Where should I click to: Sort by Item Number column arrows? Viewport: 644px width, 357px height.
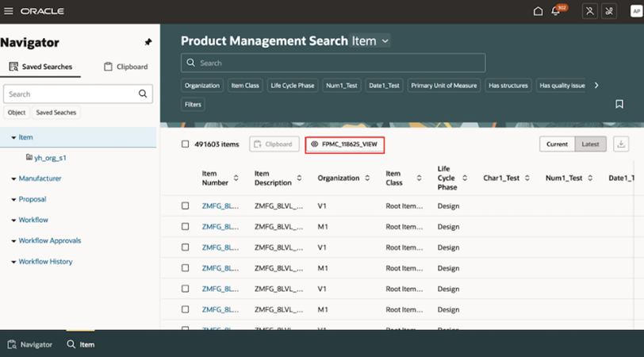point(236,178)
